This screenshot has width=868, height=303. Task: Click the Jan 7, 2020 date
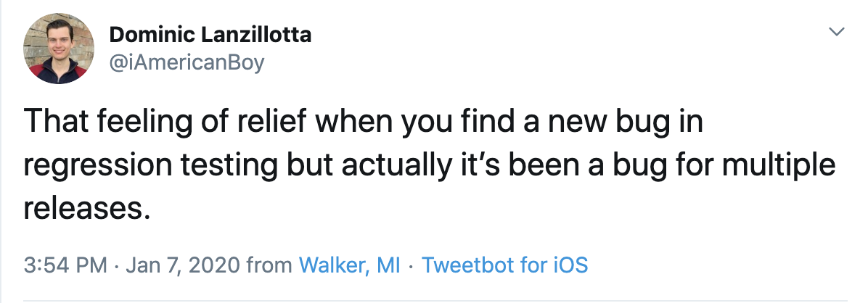coord(182,265)
